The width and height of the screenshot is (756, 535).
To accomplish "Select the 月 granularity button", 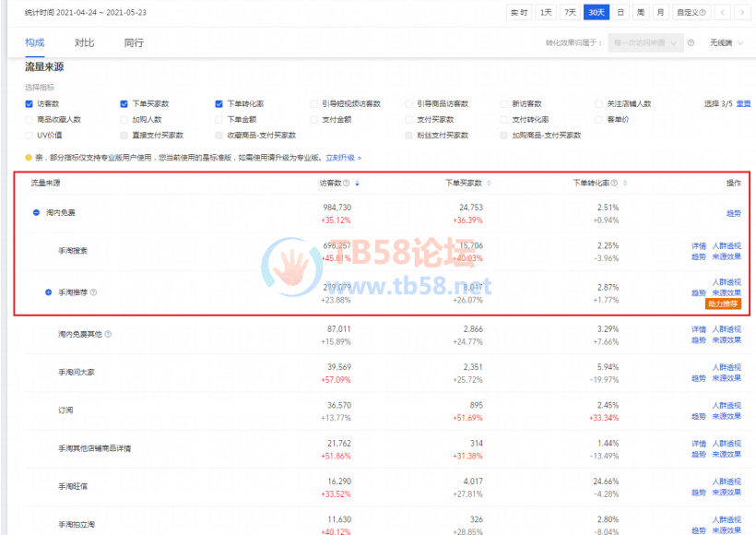I will 660,13.
